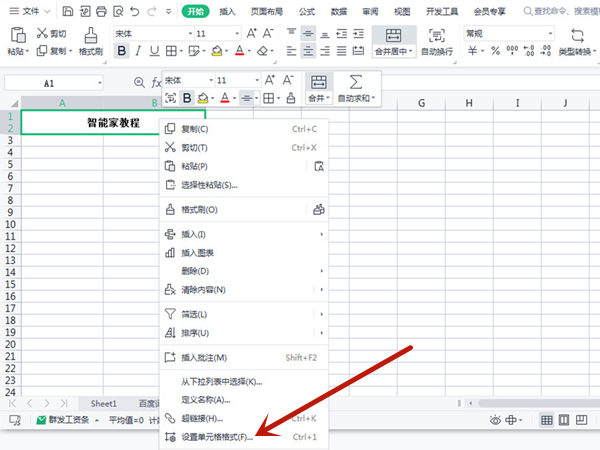Open the ribbon font name dropdown

[190, 34]
